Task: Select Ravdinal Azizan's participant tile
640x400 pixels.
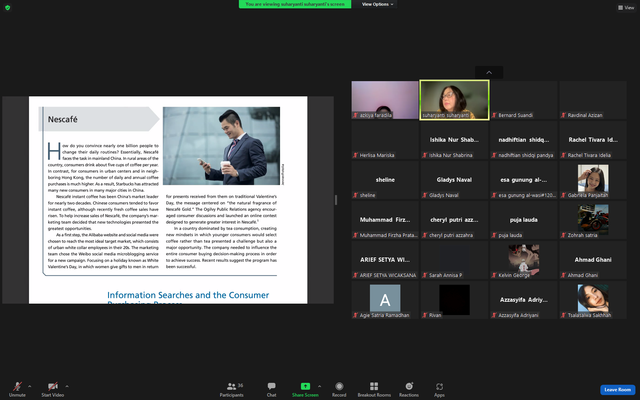Action: point(593,100)
